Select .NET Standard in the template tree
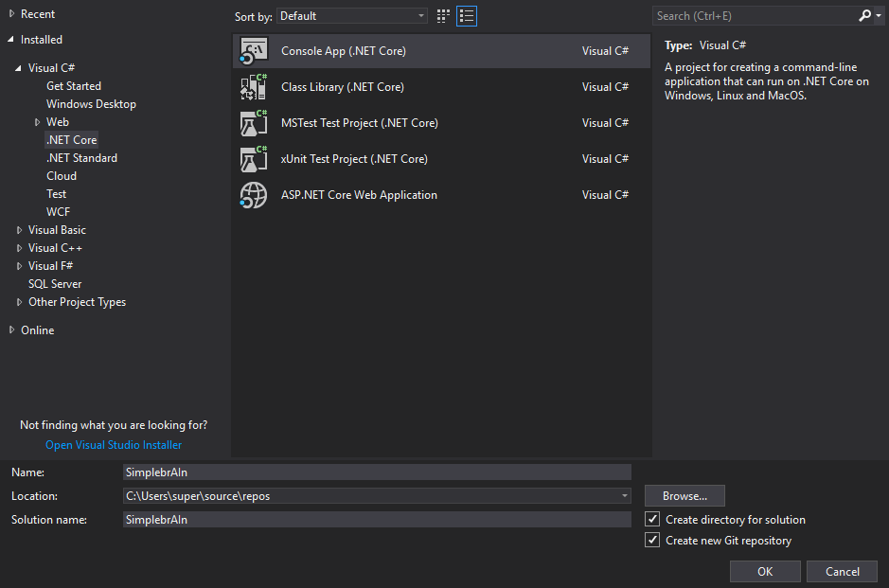 (81, 158)
